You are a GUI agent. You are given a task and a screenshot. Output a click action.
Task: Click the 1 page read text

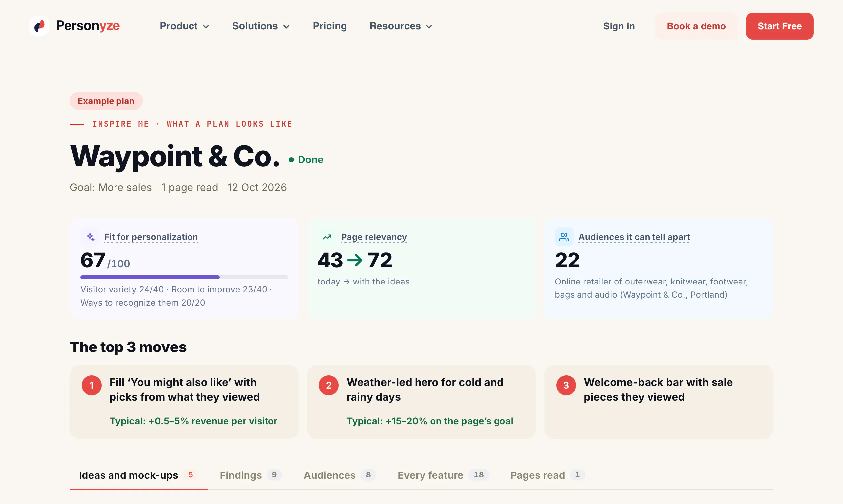[189, 187]
